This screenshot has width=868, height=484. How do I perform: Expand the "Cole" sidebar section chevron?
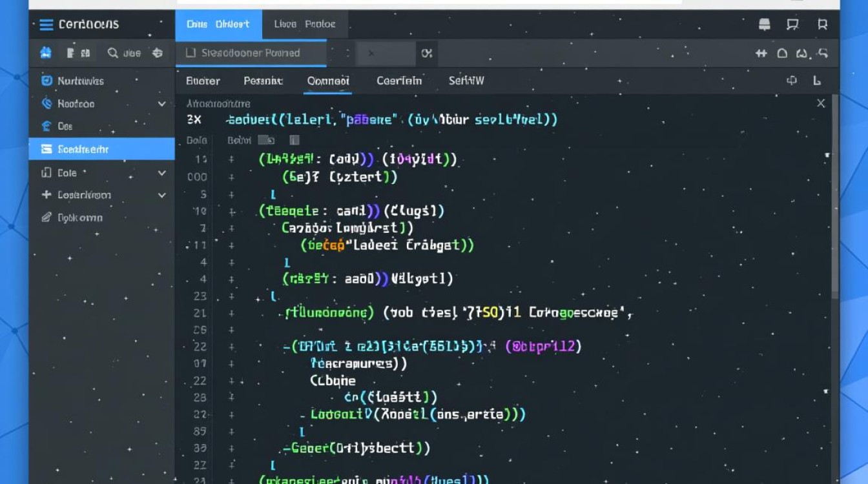click(x=161, y=173)
